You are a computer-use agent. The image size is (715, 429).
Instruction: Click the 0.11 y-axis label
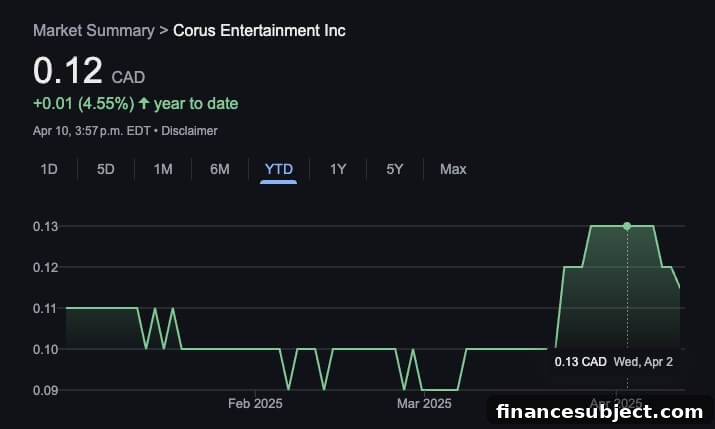click(46, 309)
